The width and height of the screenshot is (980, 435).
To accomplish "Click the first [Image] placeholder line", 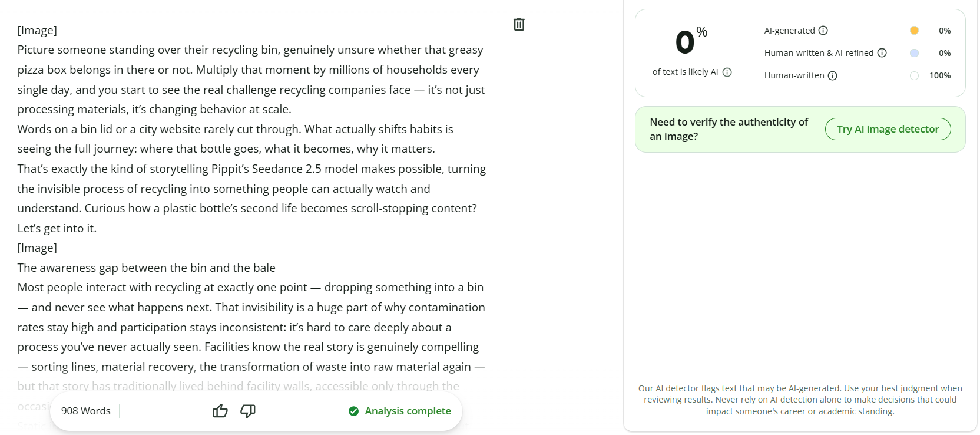I will [x=37, y=31].
